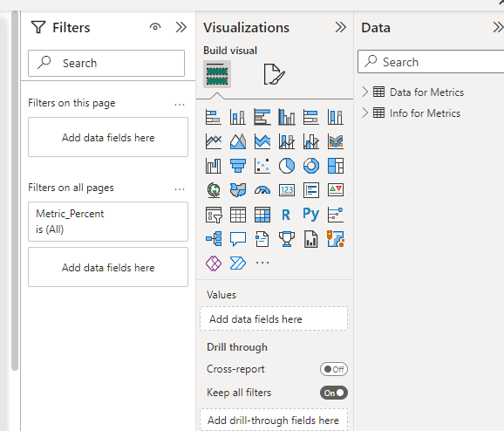Select the 100% stacked column chart visual
This screenshot has width=504, height=431.
[x=336, y=117]
